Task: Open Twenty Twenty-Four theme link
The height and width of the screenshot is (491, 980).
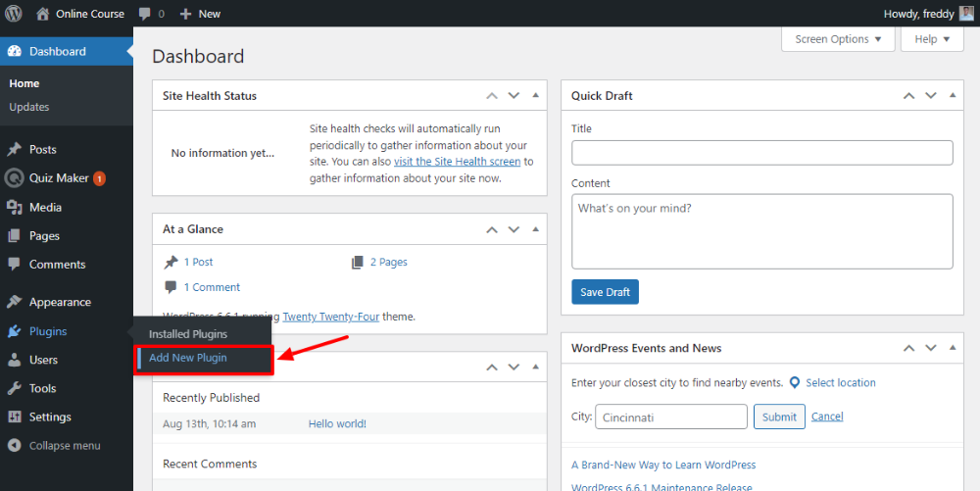Action: click(330, 317)
